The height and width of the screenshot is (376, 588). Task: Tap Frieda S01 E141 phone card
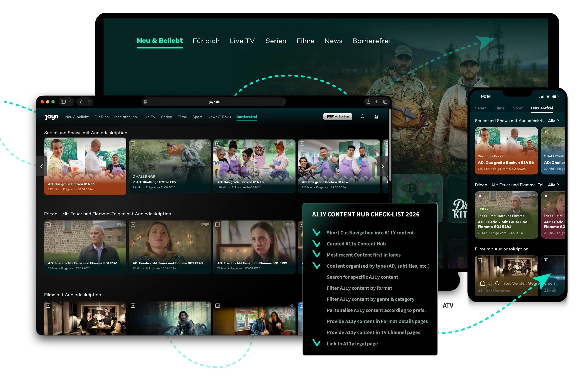(506, 215)
